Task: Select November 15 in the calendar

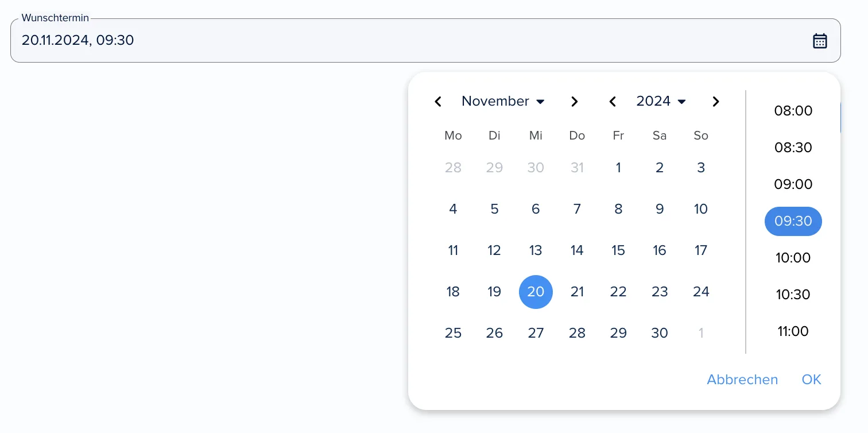Action: tap(618, 250)
